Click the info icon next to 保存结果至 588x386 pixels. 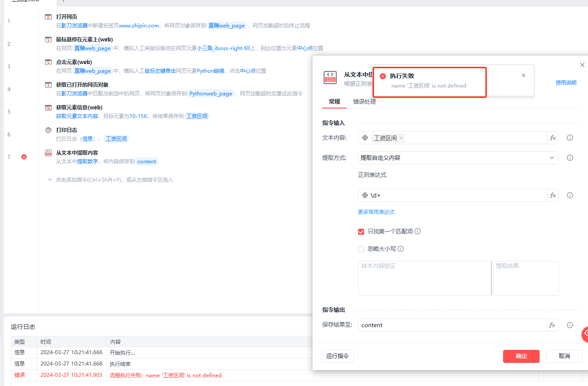point(570,325)
